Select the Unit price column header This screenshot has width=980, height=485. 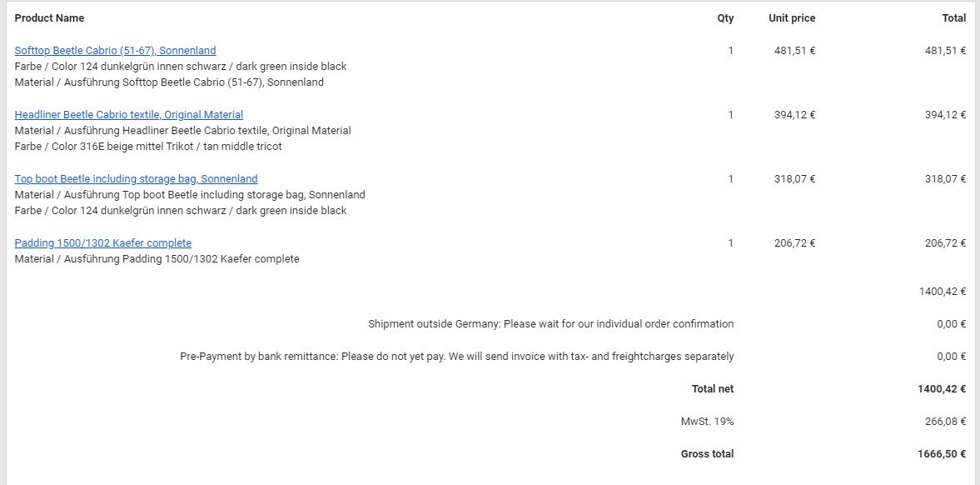[791, 18]
